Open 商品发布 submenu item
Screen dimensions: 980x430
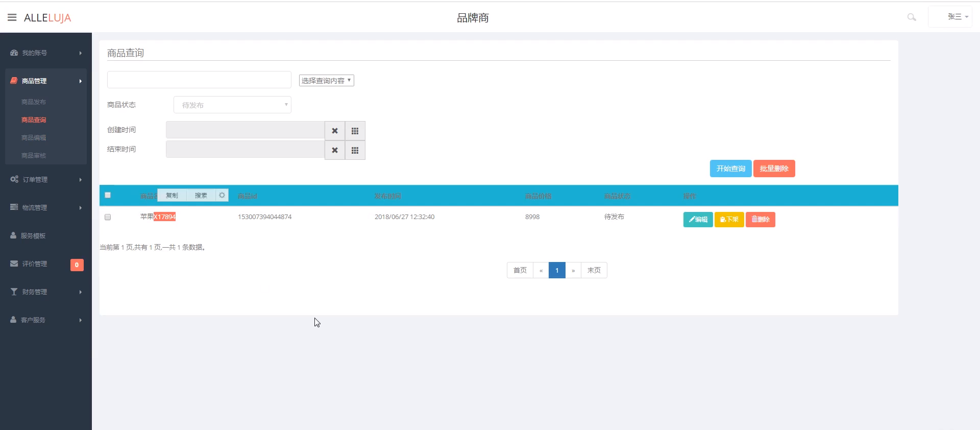tap(34, 102)
